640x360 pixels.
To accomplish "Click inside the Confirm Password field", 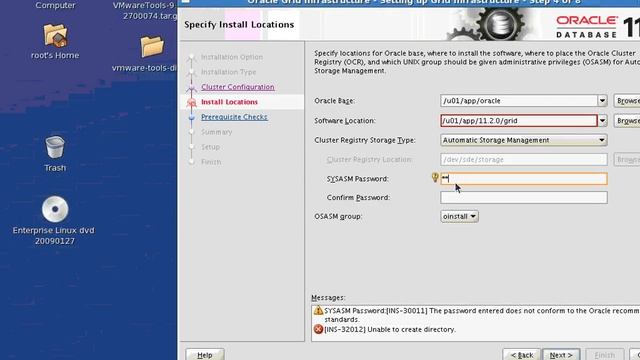I will (x=524, y=198).
